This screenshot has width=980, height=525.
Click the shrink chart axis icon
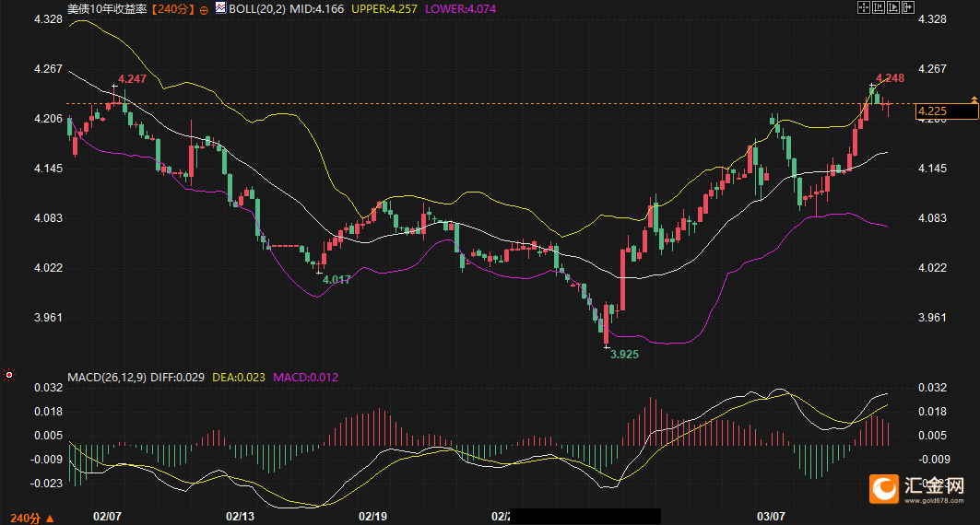pos(879,7)
